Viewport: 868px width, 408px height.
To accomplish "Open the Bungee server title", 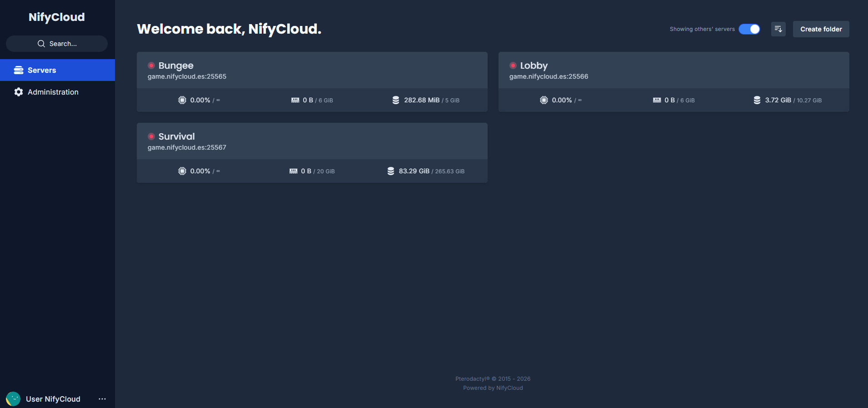I will pyautogui.click(x=176, y=65).
